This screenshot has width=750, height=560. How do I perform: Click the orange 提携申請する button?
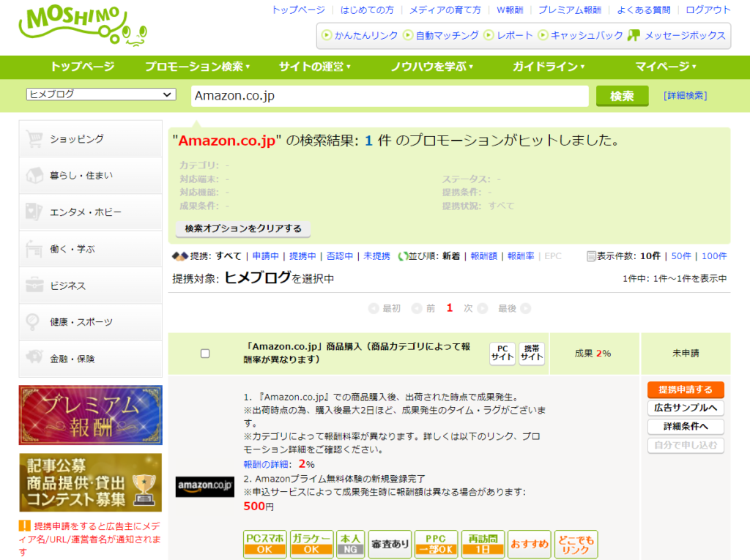[x=686, y=389]
